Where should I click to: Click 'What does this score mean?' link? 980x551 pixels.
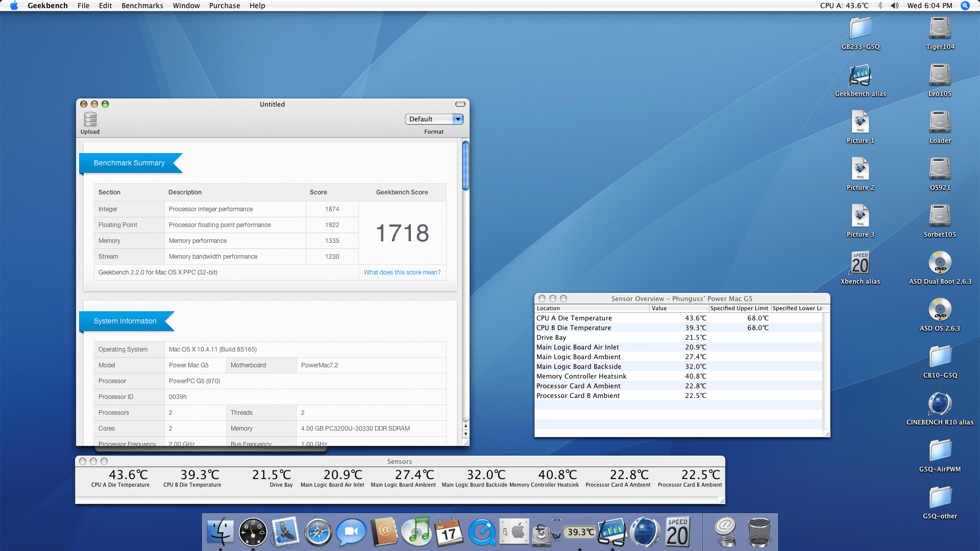point(402,272)
